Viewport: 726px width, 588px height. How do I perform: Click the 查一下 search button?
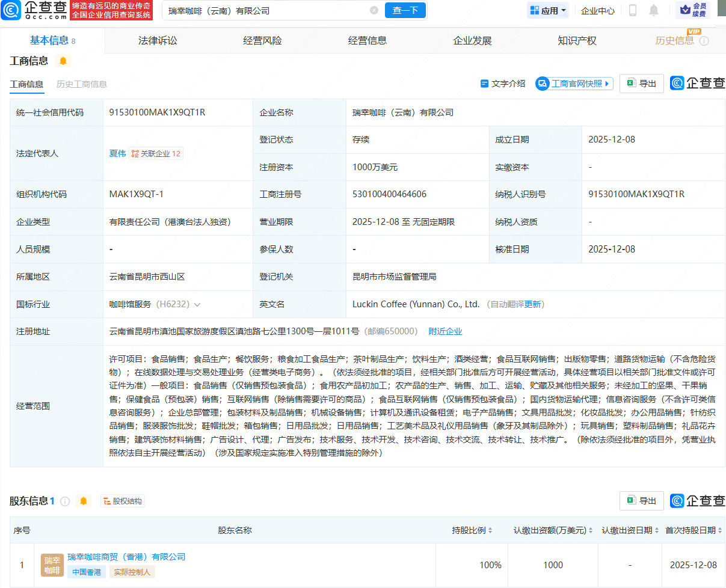pyautogui.click(x=405, y=10)
